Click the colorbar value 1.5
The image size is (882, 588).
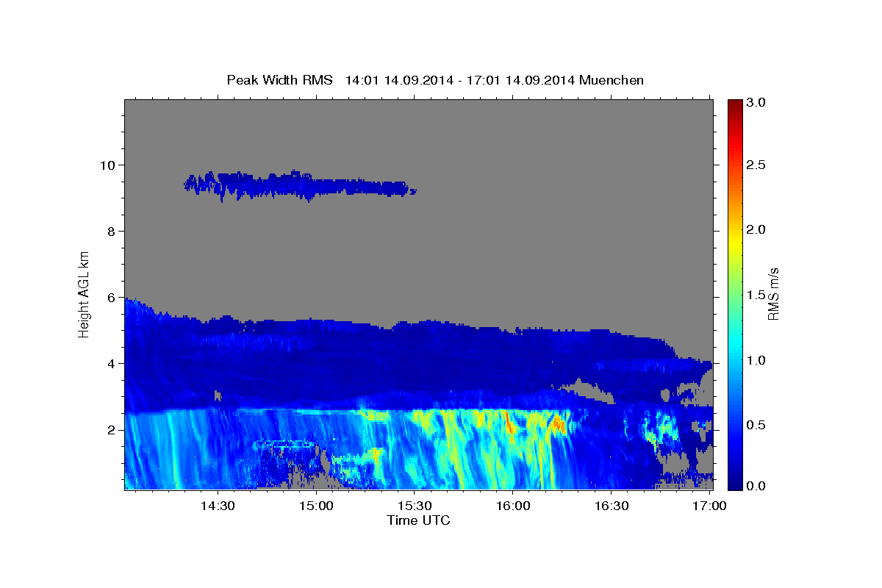coord(757,295)
